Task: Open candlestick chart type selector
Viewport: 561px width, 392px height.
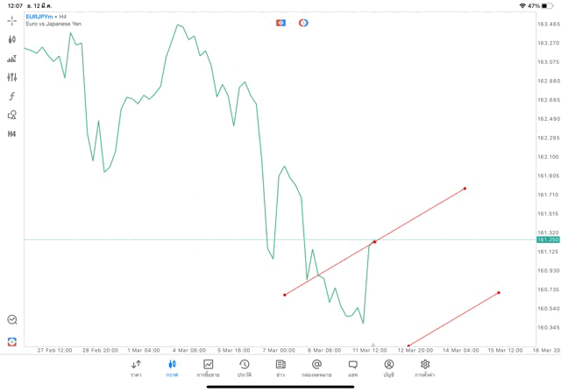Action: (12, 39)
